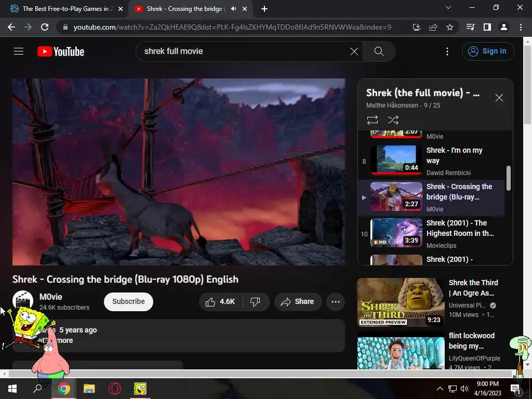The image size is (532, 399).
Task: Open the network icon in system tray
Action: (x=453, y=389)
